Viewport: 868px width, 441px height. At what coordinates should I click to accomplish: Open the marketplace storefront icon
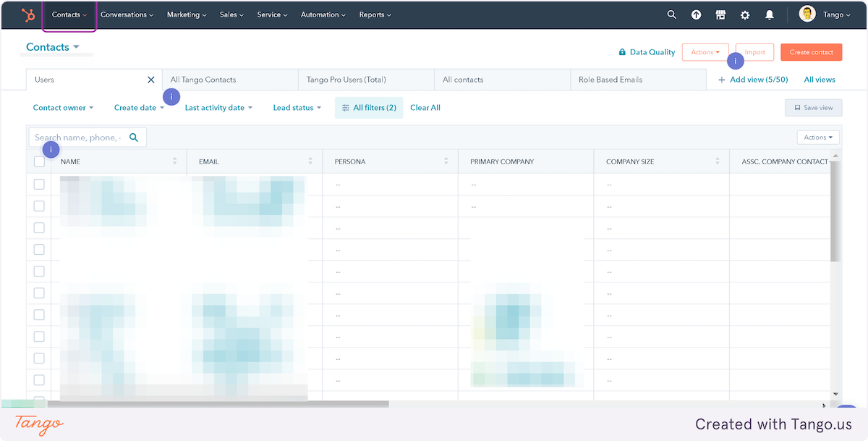[x=720, y=14]
